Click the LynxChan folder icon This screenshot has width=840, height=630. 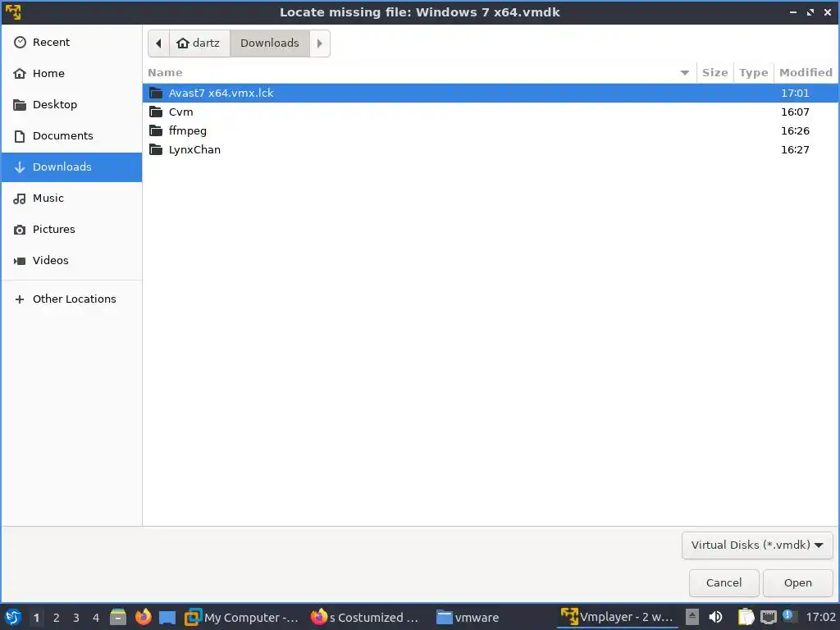156,149
